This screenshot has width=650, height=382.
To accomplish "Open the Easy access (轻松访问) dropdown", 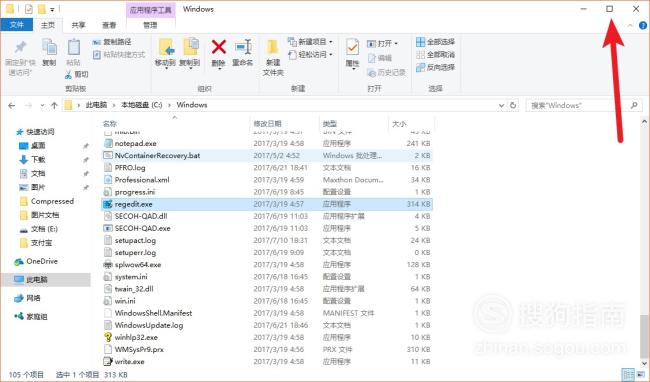I will click(310, 54).
